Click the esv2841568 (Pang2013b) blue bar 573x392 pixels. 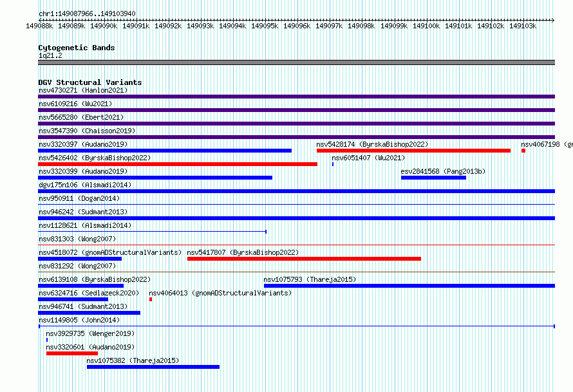[x=433, y=178]
